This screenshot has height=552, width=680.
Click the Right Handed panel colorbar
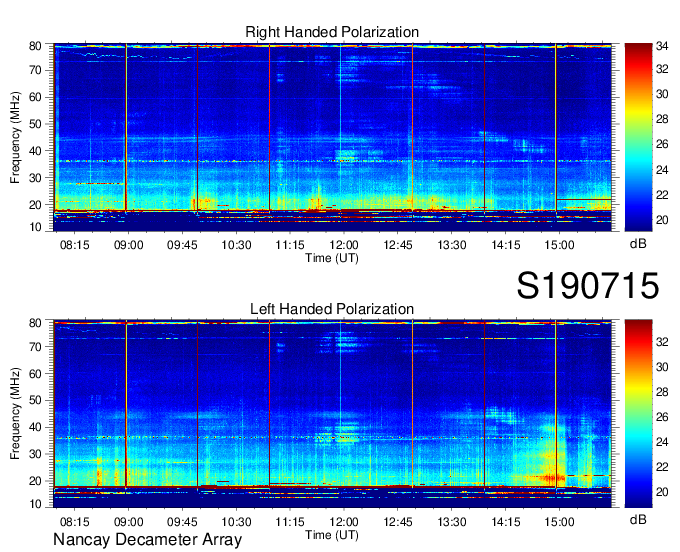(x=638, y=137)
